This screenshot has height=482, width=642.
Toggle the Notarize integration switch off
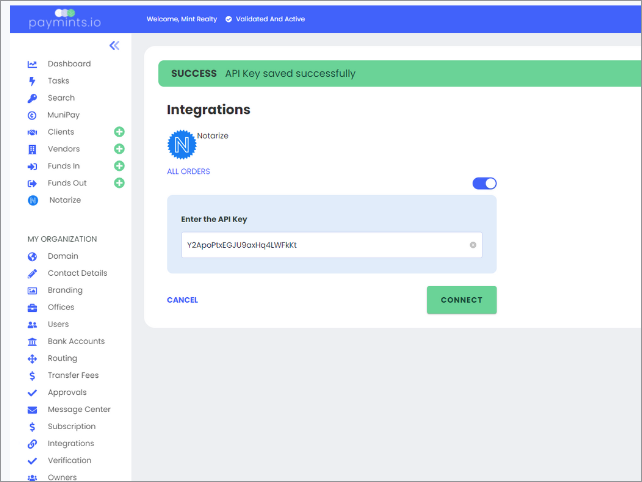[x=484, y=183]
